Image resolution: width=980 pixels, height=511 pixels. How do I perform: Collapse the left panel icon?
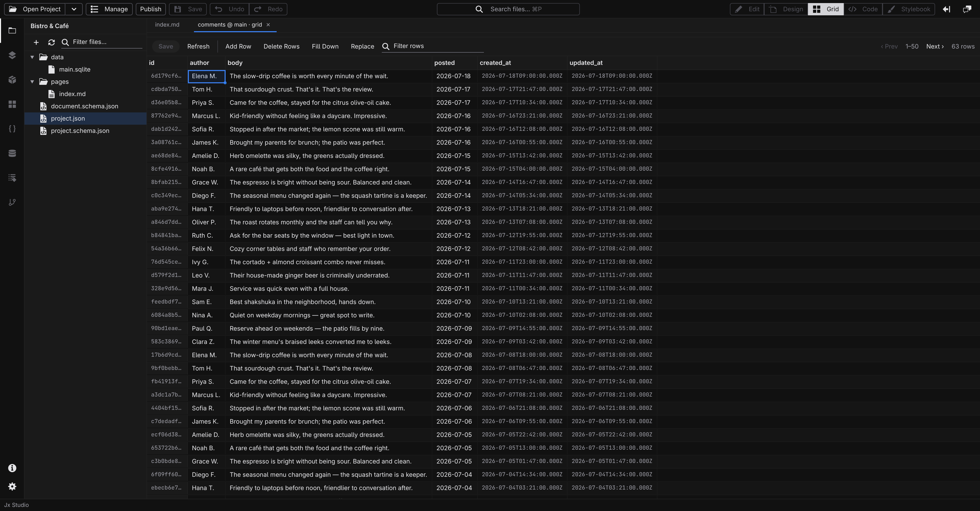coord(947,9)
